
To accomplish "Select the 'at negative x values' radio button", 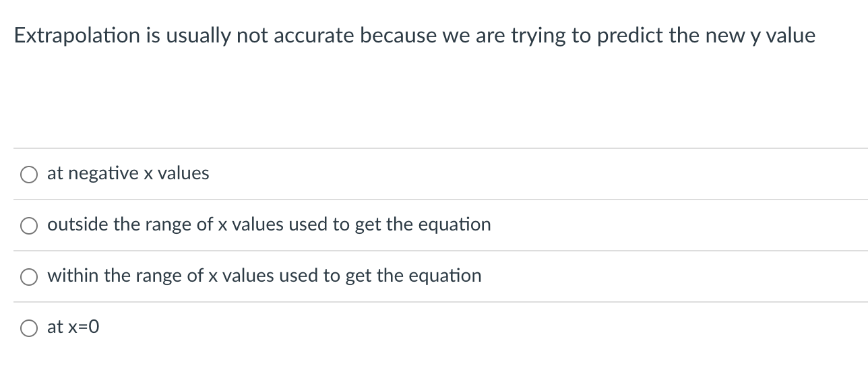I will [x=29, y=175].
